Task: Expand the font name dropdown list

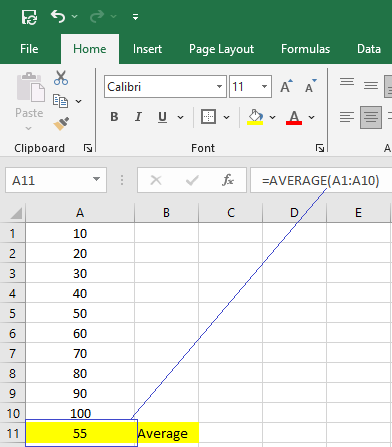Action: 219,87
